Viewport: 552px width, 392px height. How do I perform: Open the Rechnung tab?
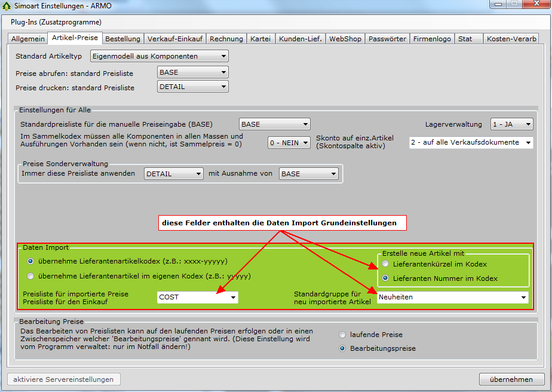tap(226, 39)
